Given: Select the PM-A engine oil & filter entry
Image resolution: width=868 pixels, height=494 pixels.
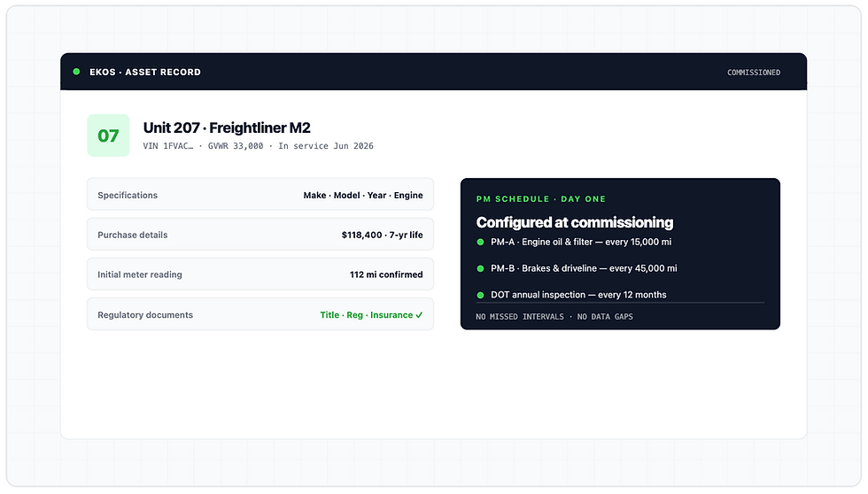Looking at the screenshot, I should [581, 242].
